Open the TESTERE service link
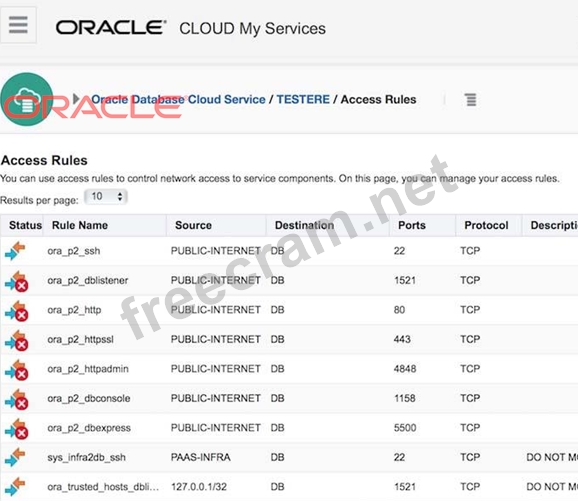The image size is (578, 501). [x=303, y=100]
